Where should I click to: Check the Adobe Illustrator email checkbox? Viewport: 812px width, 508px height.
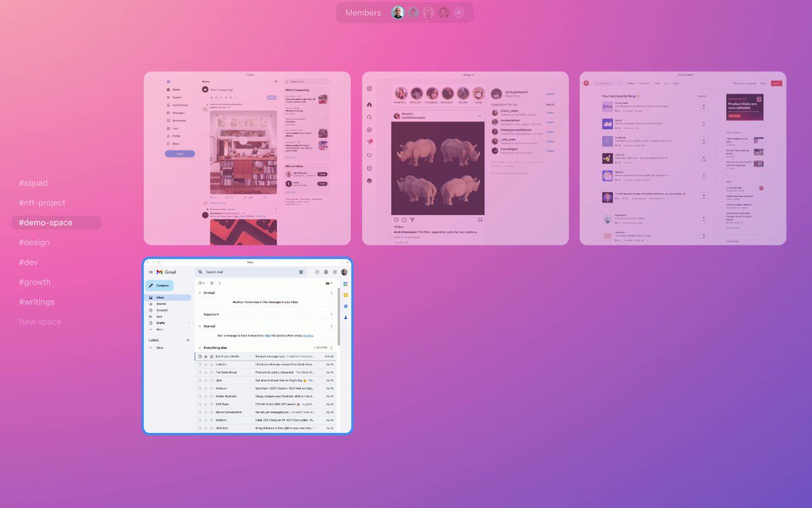coord(200,396)
